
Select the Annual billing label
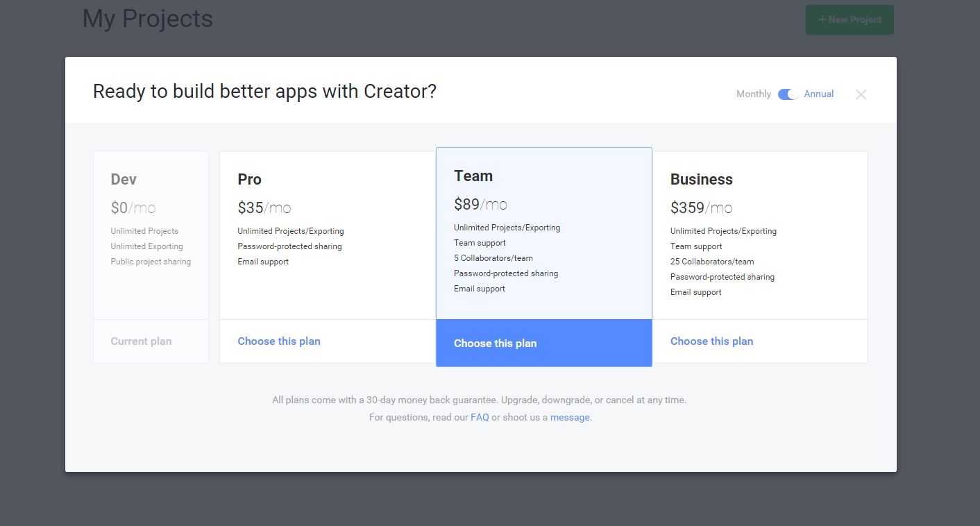click(x=819, y=94)
